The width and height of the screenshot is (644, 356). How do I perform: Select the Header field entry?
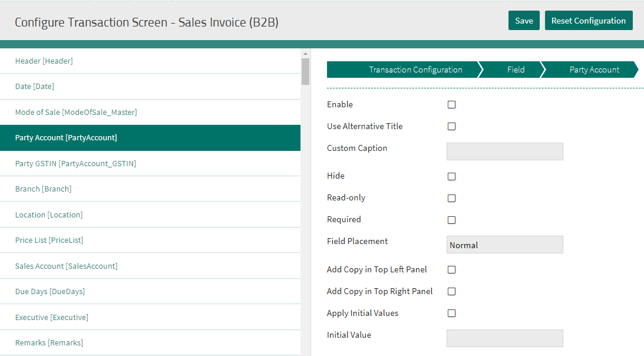click(44, 61)
